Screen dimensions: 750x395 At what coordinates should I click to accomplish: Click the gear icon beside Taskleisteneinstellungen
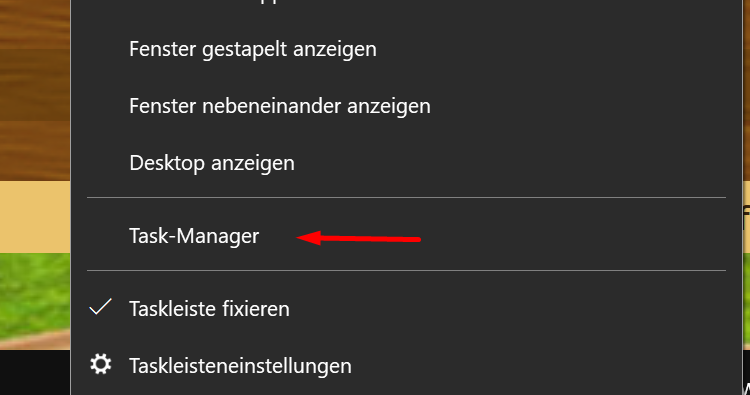100,364
